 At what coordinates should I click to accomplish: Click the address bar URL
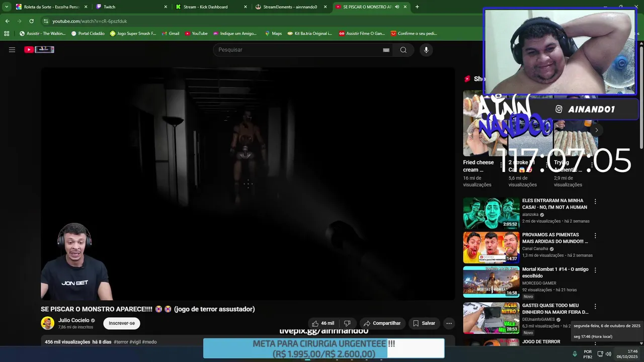tap(90, 21)
